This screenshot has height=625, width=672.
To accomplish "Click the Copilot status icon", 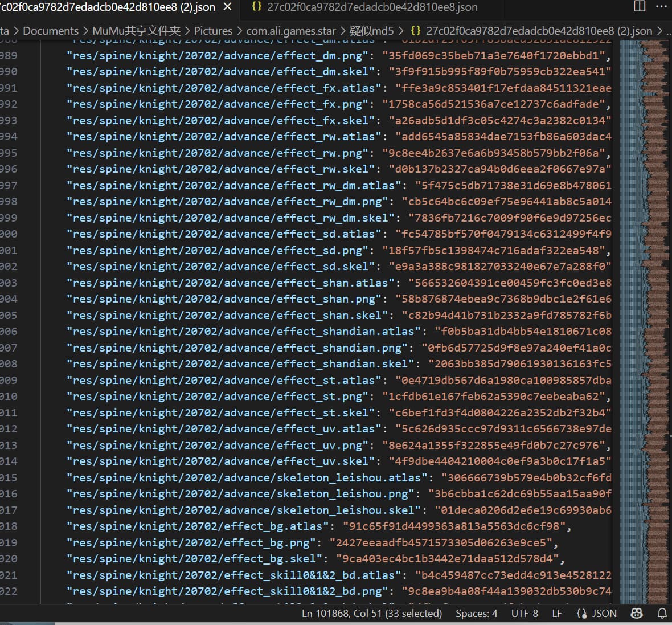I will [x=637, y=613].
